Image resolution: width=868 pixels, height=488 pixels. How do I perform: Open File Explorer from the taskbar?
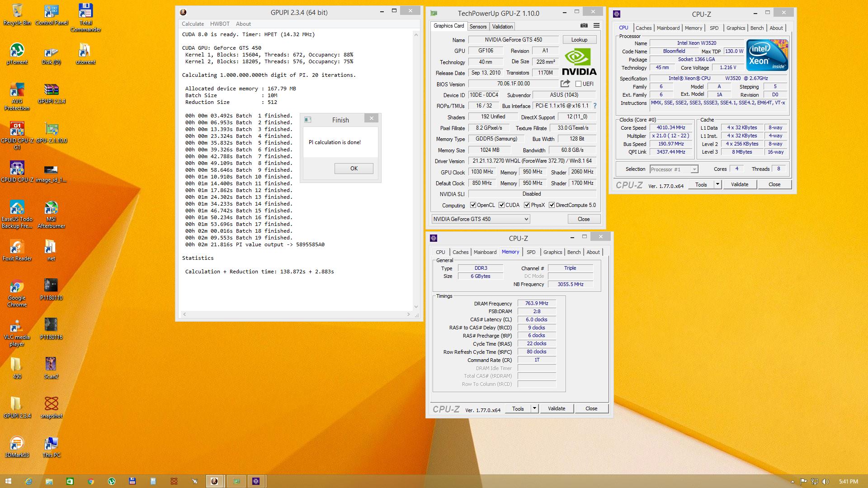(x=49, y=481)
